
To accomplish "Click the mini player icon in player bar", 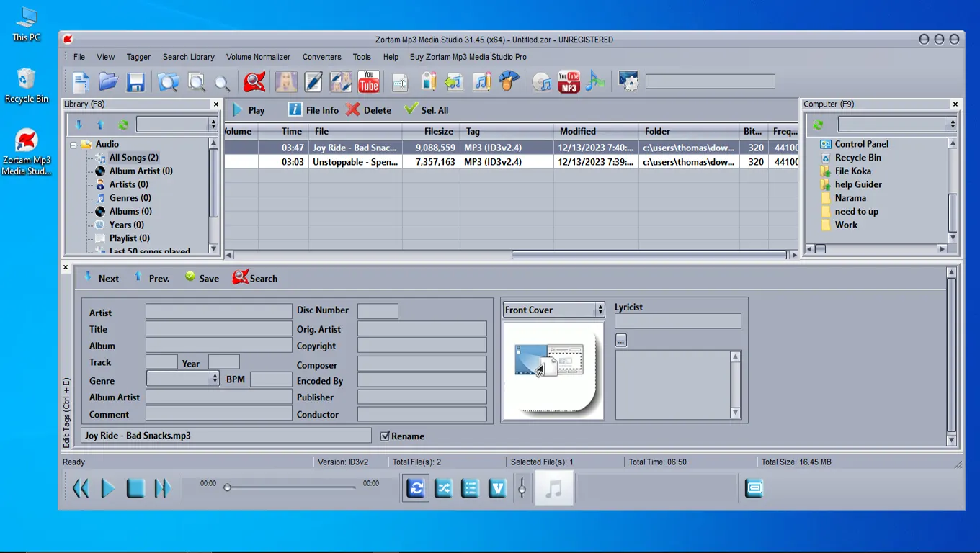I will pyautogui.click(x=754, y=488).
